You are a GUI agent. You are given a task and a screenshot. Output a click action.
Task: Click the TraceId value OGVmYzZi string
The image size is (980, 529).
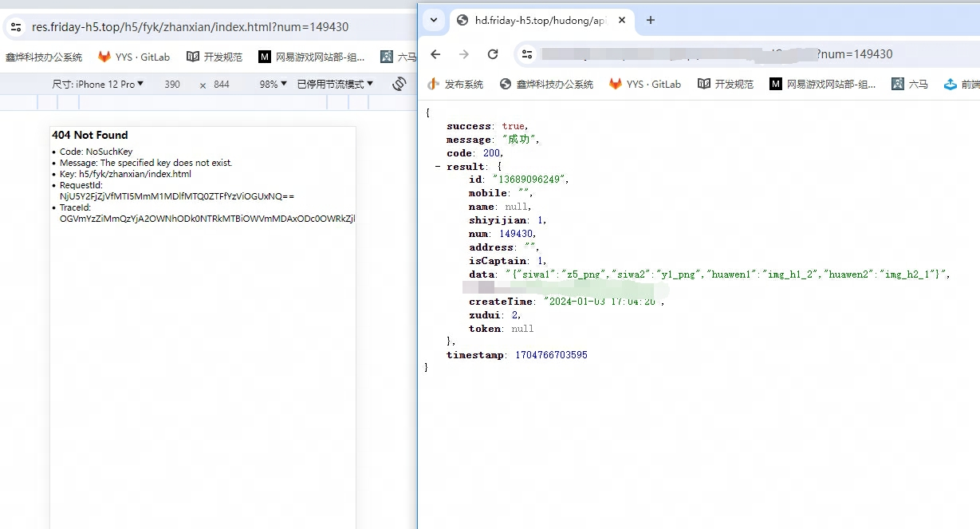[x=207, y=219]
